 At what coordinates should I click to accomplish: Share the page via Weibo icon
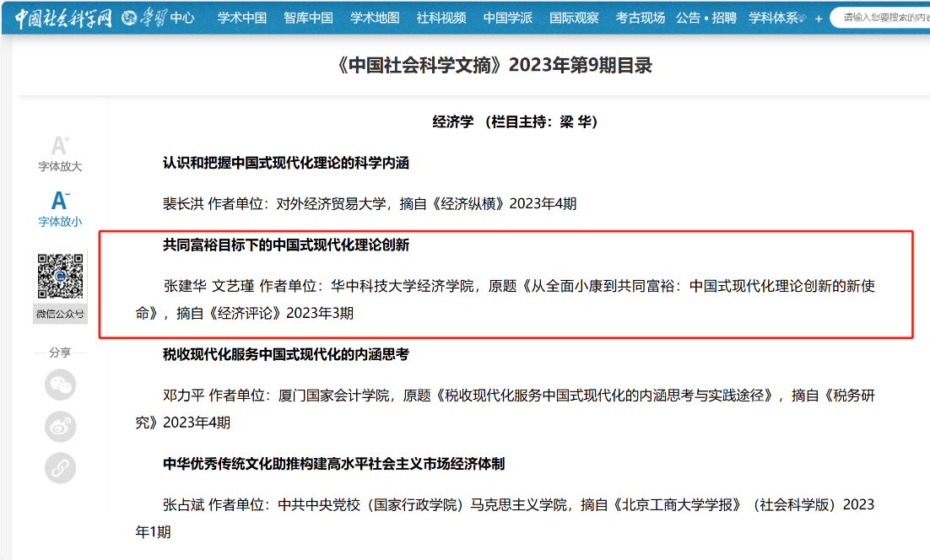60,427
